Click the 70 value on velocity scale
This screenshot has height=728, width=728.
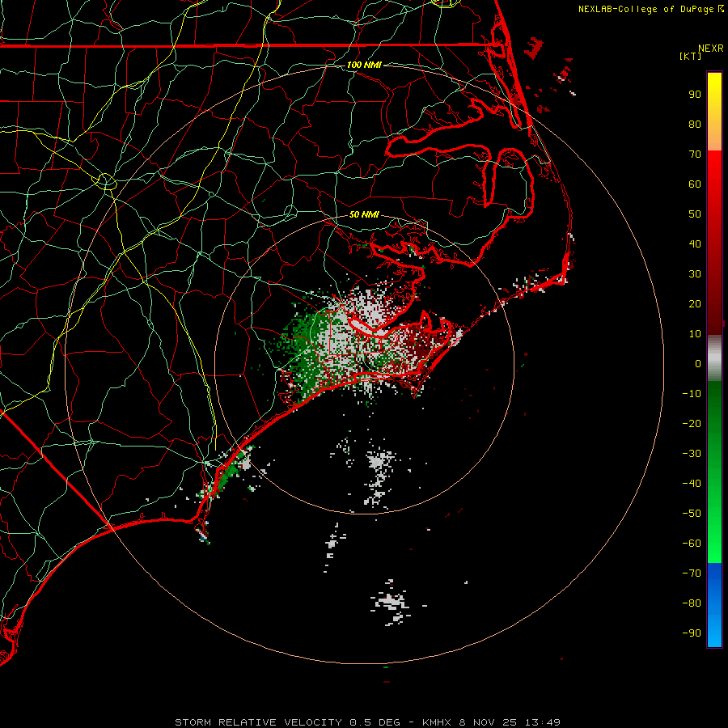695,154
